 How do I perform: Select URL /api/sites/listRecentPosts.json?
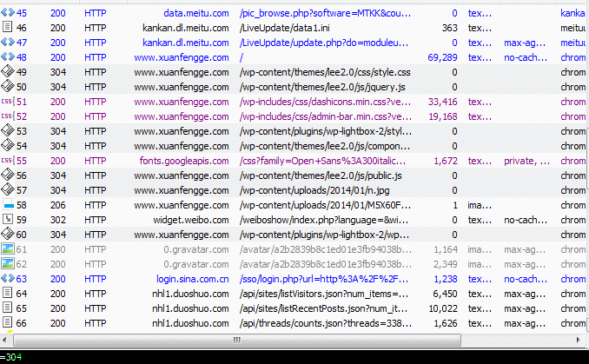[x=323, y=308]
